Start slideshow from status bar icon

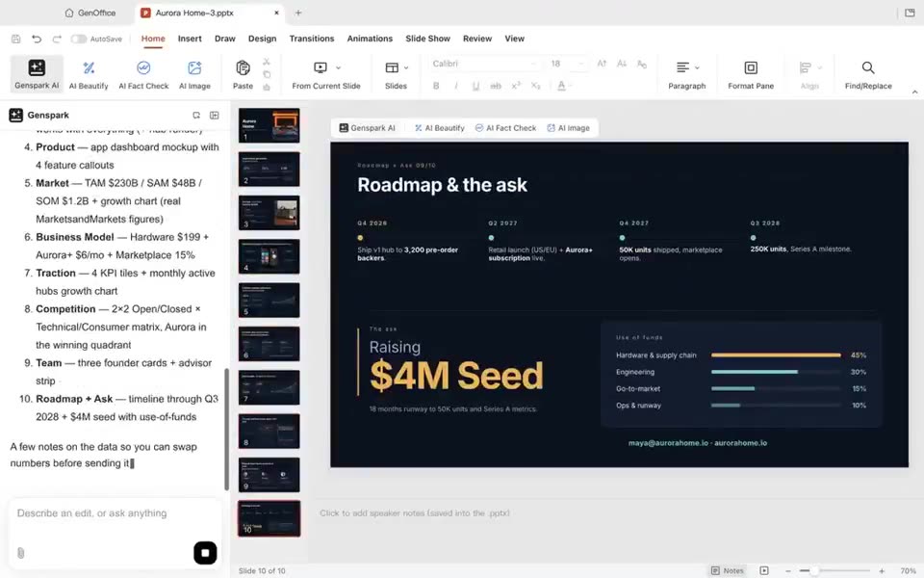(763, 570)
